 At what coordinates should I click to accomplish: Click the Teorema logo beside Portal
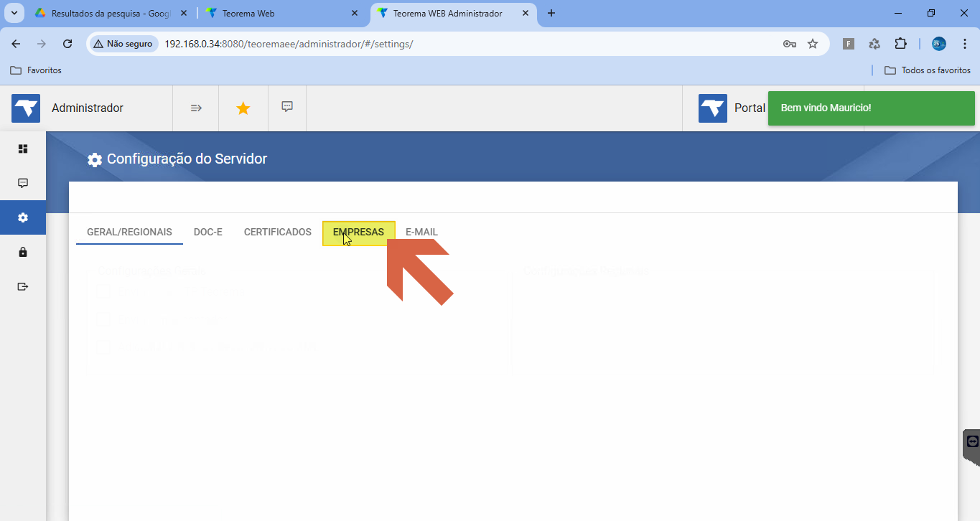click(713, 108)
